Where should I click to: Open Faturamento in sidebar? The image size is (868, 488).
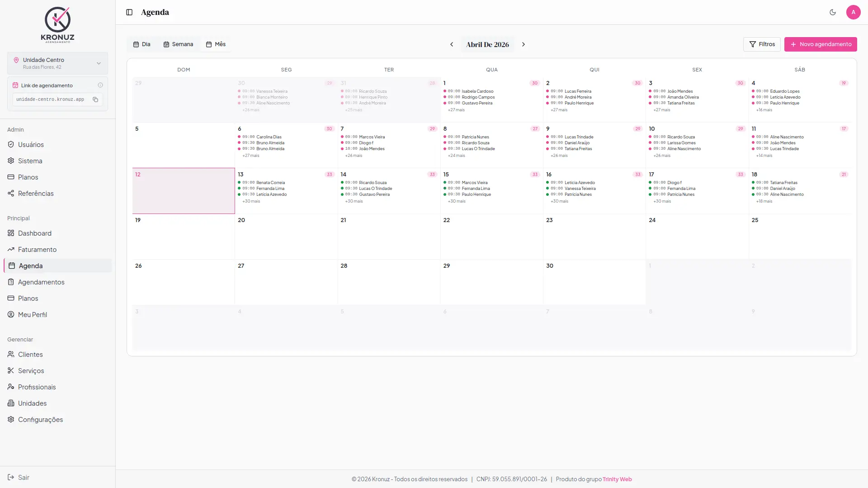click(37, 250)
